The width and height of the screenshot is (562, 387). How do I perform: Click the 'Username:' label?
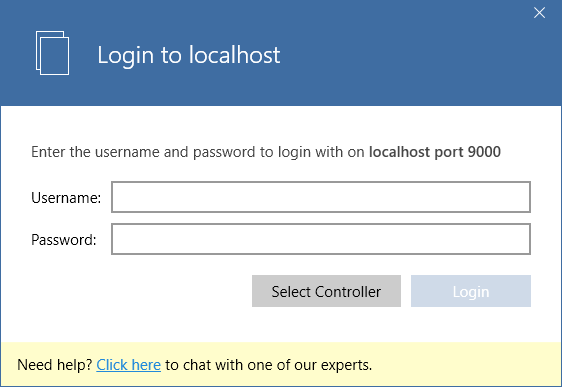point(66,198)
